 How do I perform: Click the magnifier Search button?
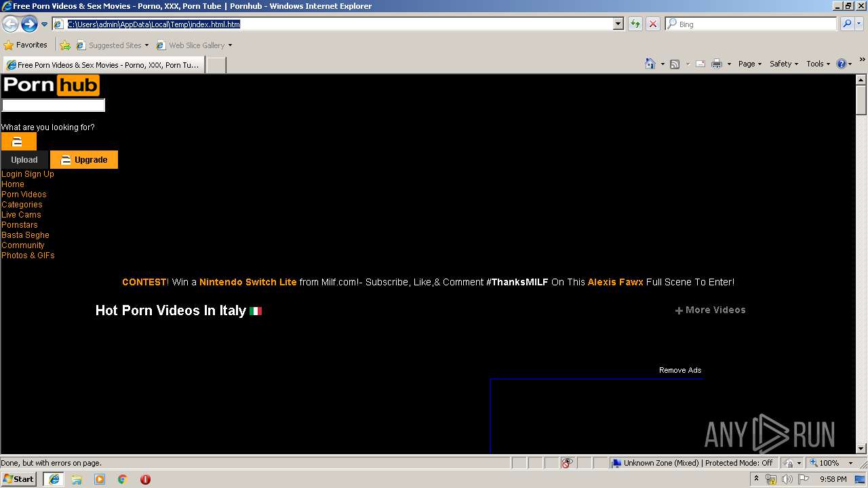[846, 24]
